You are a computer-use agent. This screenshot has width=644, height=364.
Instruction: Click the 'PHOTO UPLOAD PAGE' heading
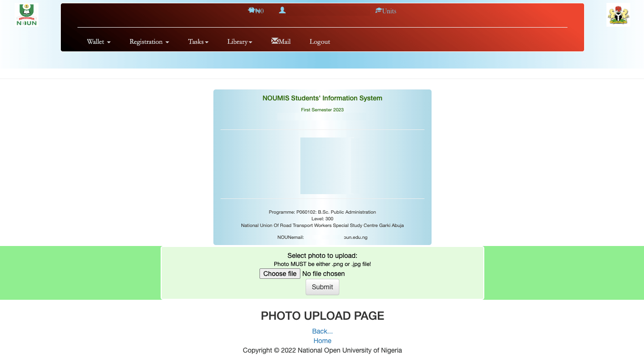pos(322,316)
